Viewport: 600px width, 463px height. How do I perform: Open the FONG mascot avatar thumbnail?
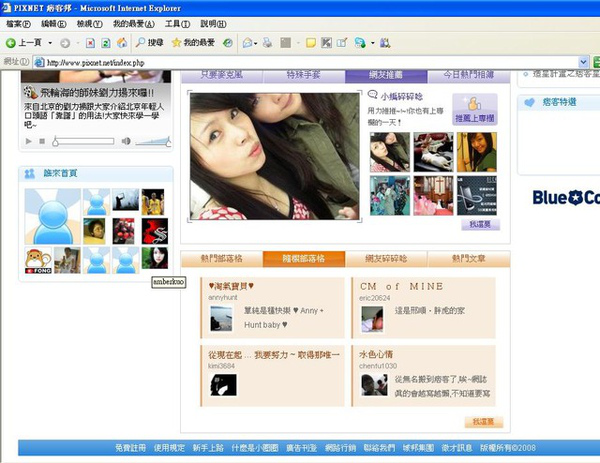(38, 260)
